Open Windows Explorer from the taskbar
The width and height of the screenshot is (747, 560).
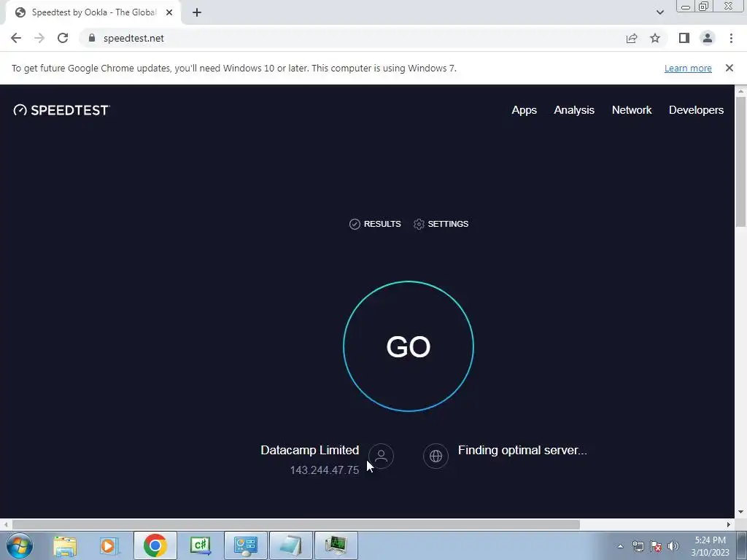[65, 545]
